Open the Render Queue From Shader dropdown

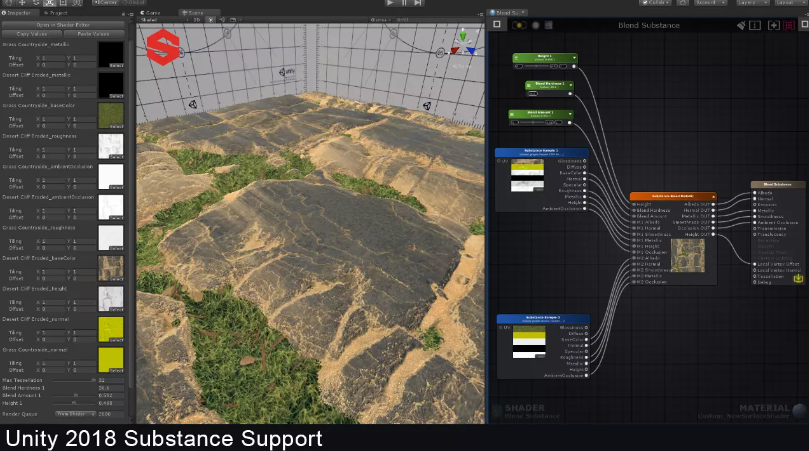pos(75,414)
